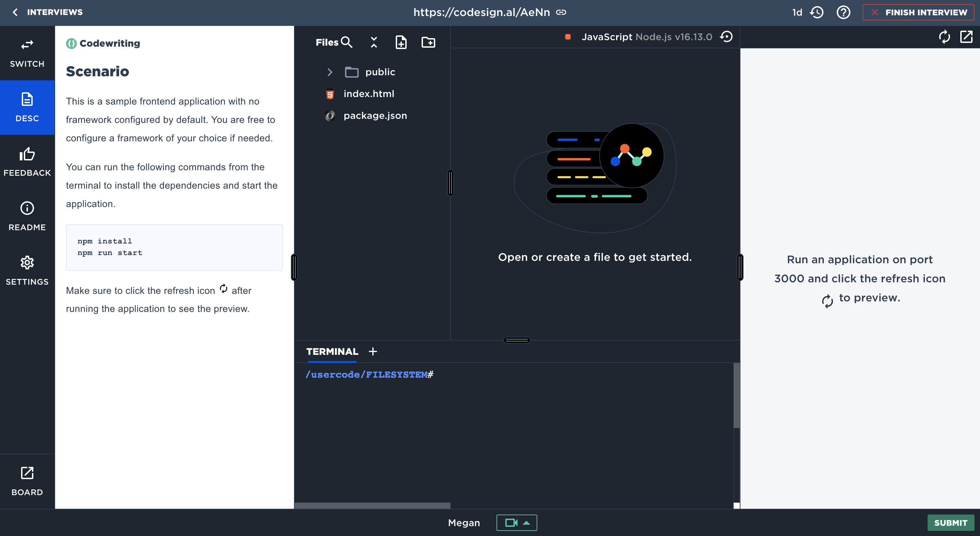Click the SUBMIT button

pyautogui.click(x=950, y=523)
